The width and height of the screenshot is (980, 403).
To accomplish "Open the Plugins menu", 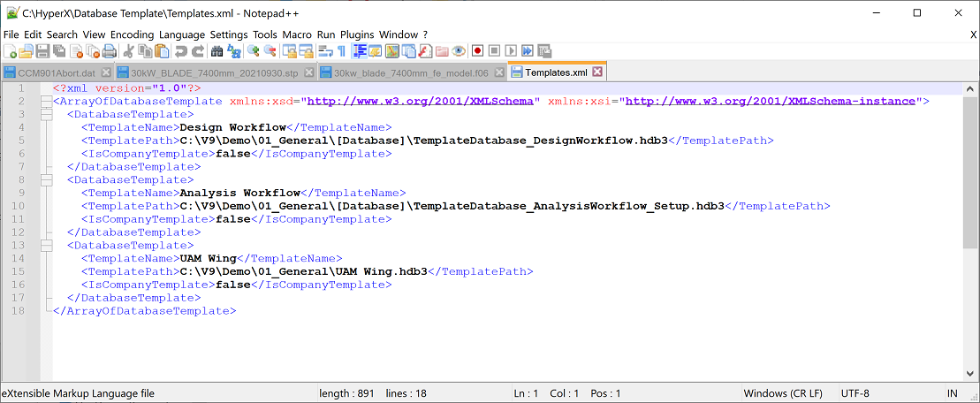I will pos(357,34).
